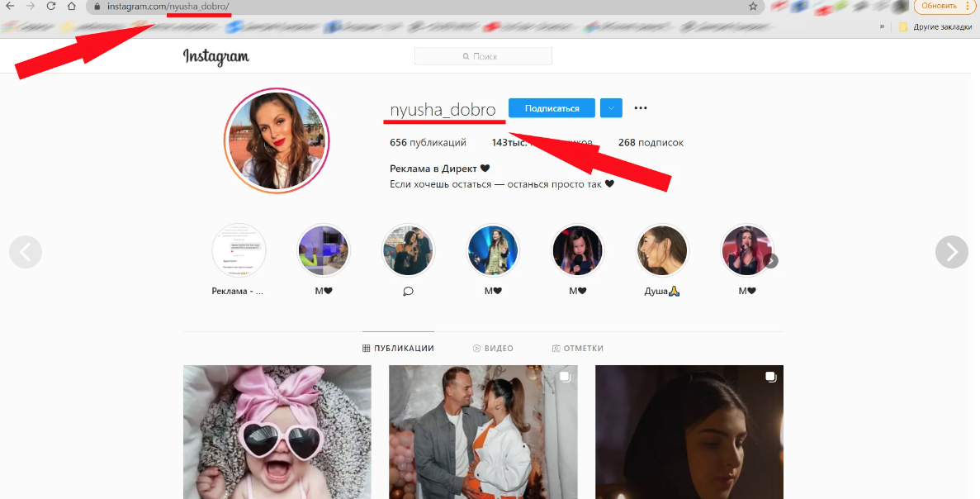Switch to the ОТМЕТКИ tab

tap(578, 349)
